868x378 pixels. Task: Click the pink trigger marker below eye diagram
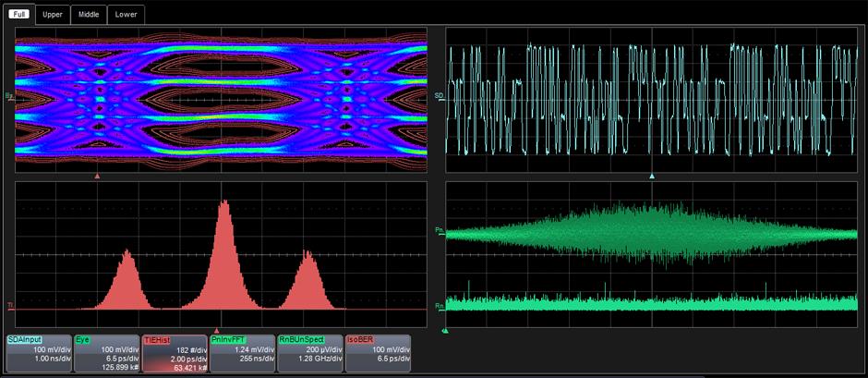[96, 176]
